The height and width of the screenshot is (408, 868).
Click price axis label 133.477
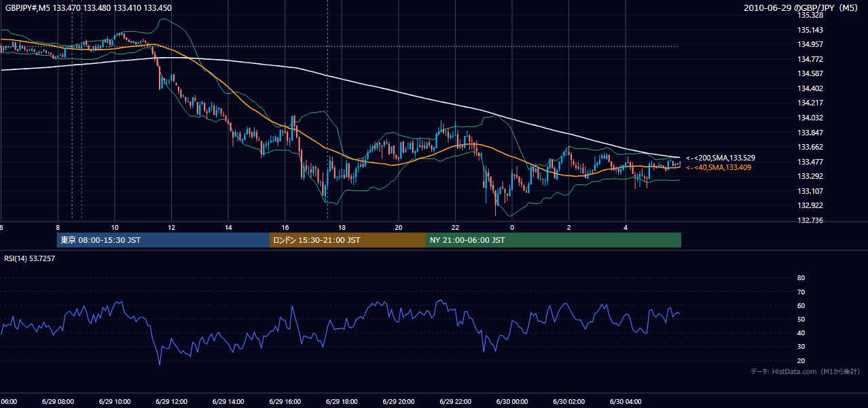(811, 162)
